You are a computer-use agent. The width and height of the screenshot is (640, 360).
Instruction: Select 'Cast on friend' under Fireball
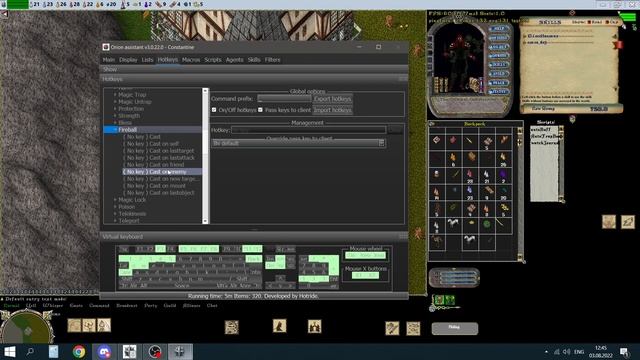click(x=153, y=164)
